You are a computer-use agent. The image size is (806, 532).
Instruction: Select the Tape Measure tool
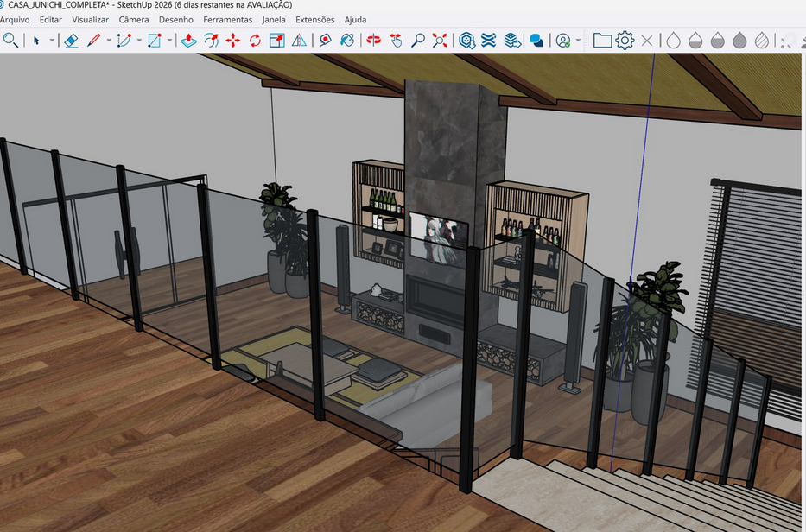click(x=325, y=40)
